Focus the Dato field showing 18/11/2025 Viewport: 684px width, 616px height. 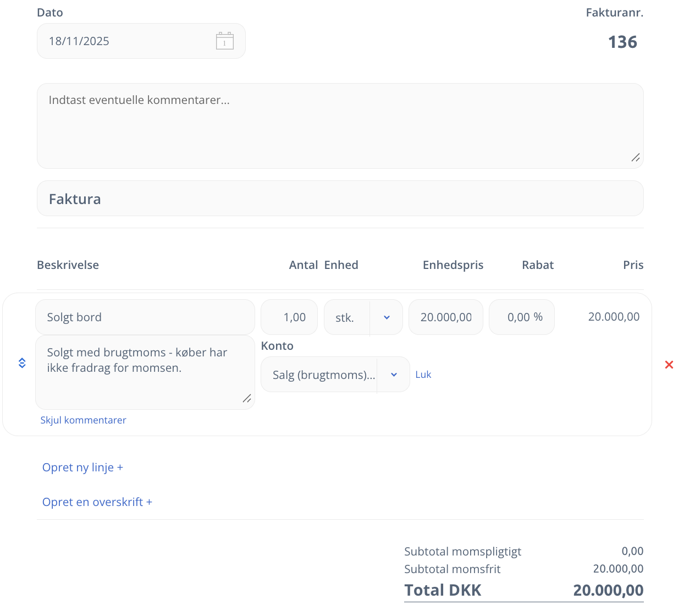coord(126,41)
